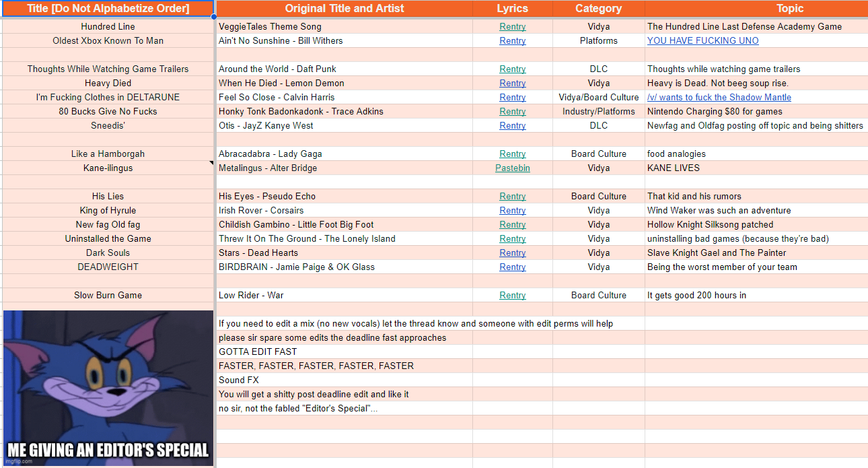Select the fabled Editor's Special text cell
The height and width of the screenshot is (468, 868).
344,409
